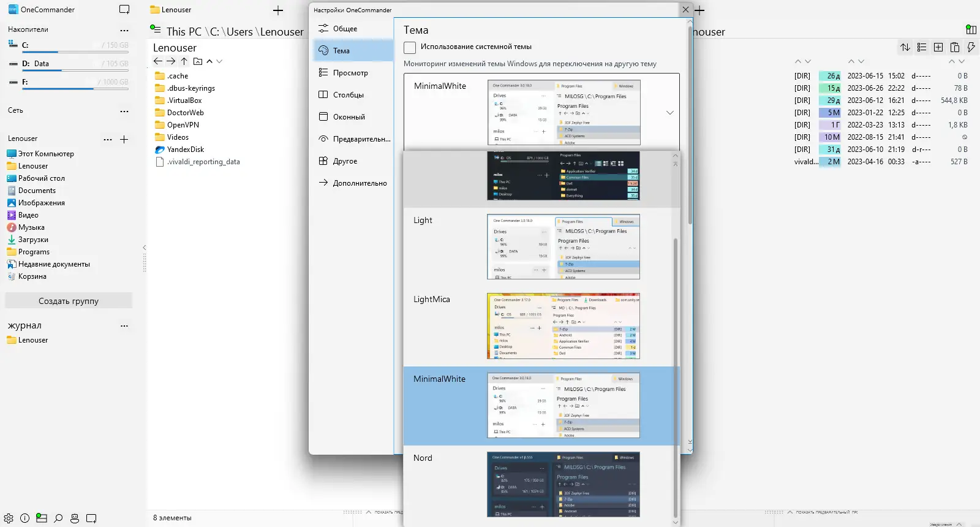Click the robot icon in sidebar footer
Image resolution: width=980 pixels, height=527 pixels.
coord(75,518)
